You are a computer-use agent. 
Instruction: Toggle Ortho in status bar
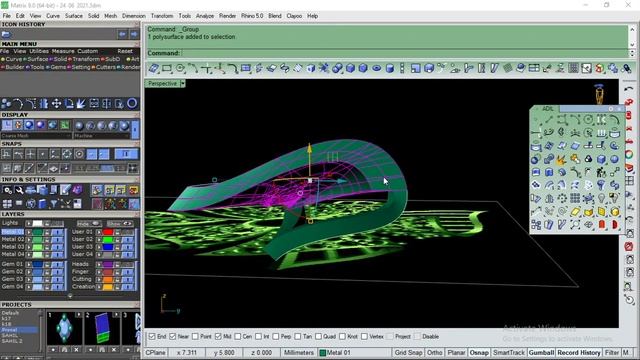[x=435, y=352]
